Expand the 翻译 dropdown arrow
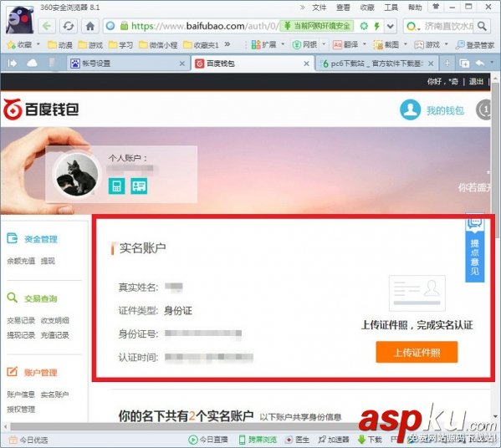501x448 pixels. (x=364, y=44)
